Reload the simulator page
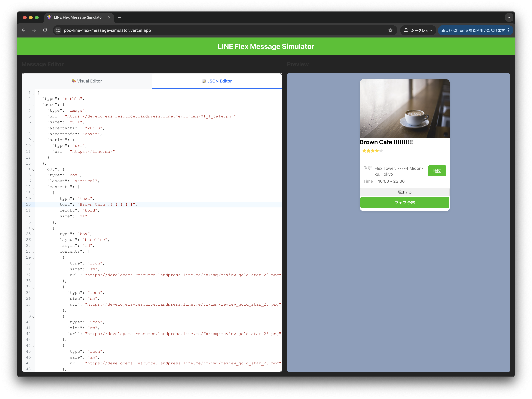Viewport: 532px width, 399px height. (45, 30)
